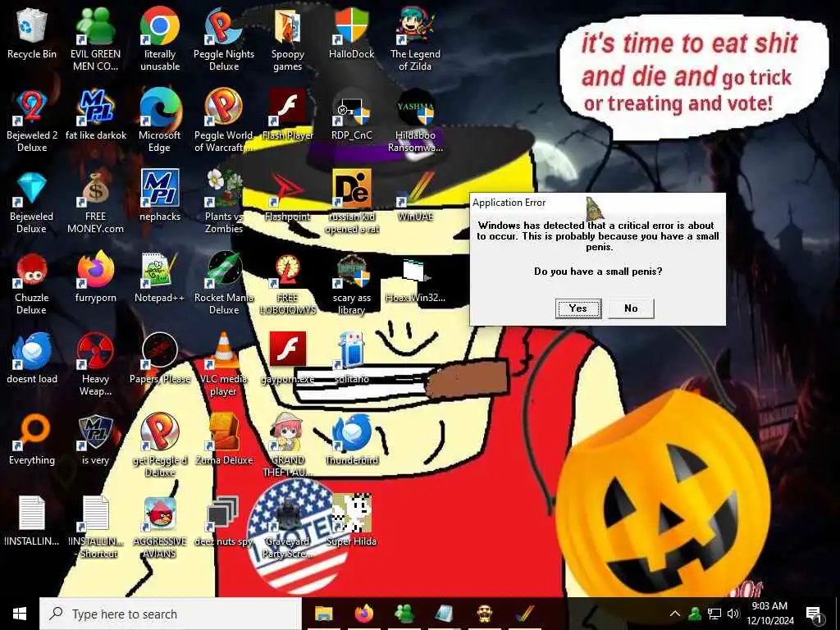Viewport: 840px width, 630px height.
Task: Open the green men taskbar icon
Action: pos(404,614)
